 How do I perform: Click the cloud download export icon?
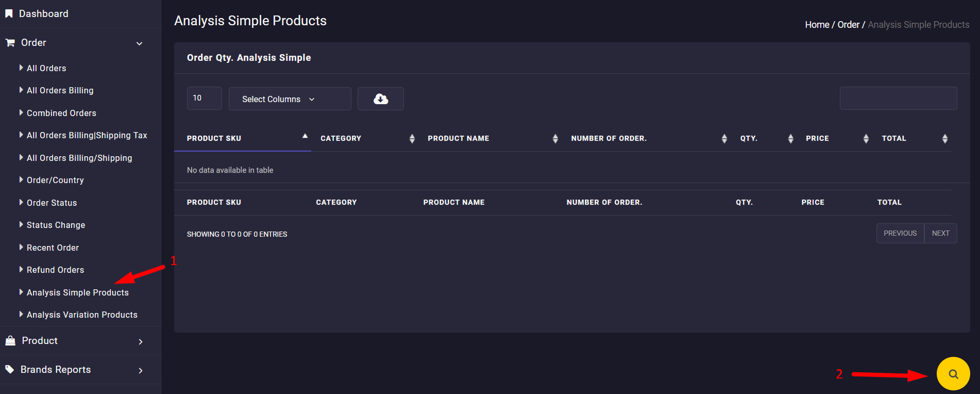(x=380, y=98)
